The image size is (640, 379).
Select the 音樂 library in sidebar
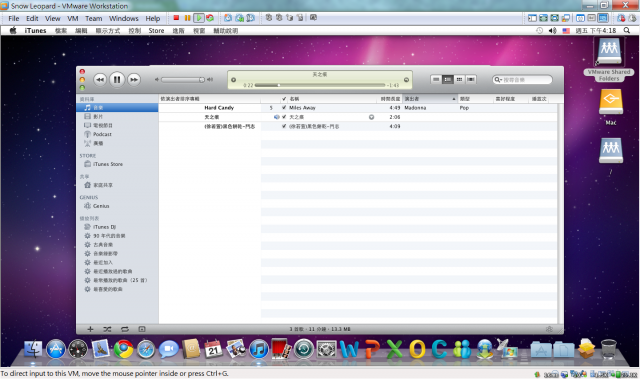pos(117,108)
